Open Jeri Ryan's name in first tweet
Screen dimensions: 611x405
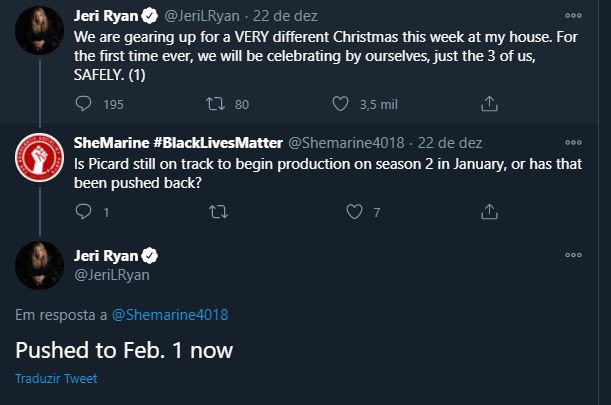(x=106, y=16)
